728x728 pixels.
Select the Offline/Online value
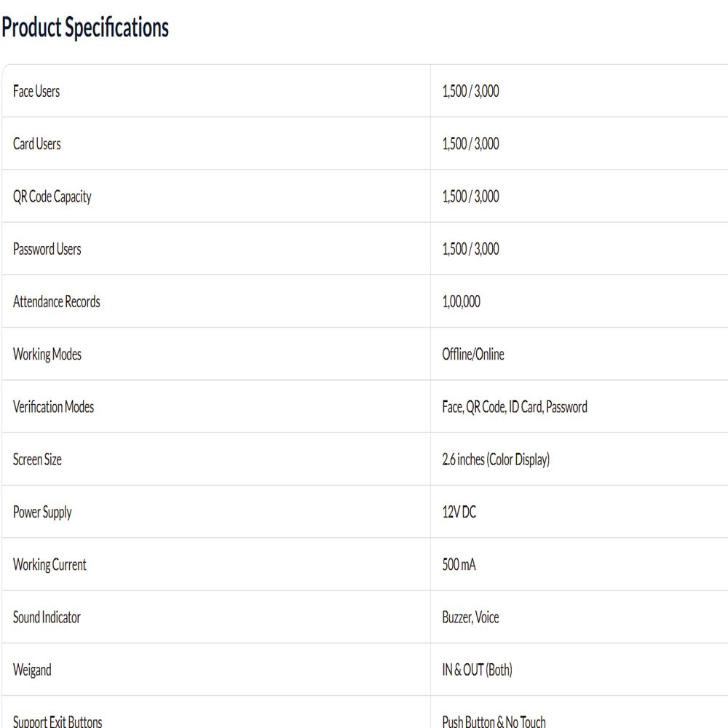[x=472, y=355]
